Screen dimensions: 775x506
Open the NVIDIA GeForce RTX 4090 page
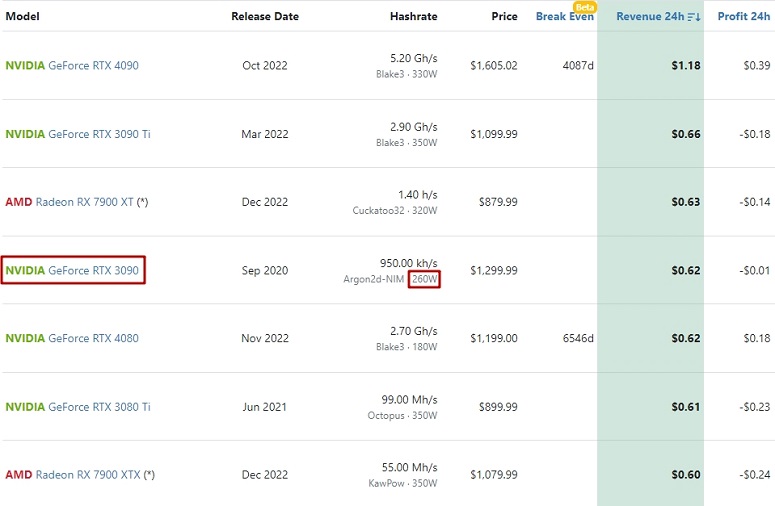[72, 65]
